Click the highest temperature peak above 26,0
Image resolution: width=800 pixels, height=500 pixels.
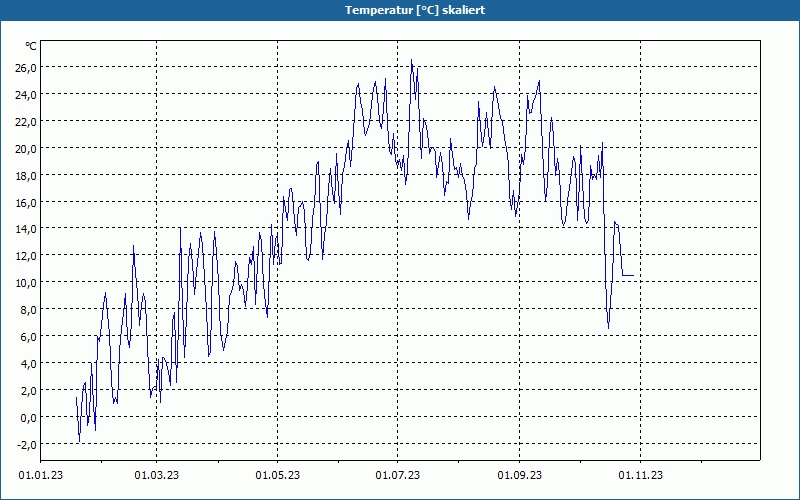click(x=411, y=60)
